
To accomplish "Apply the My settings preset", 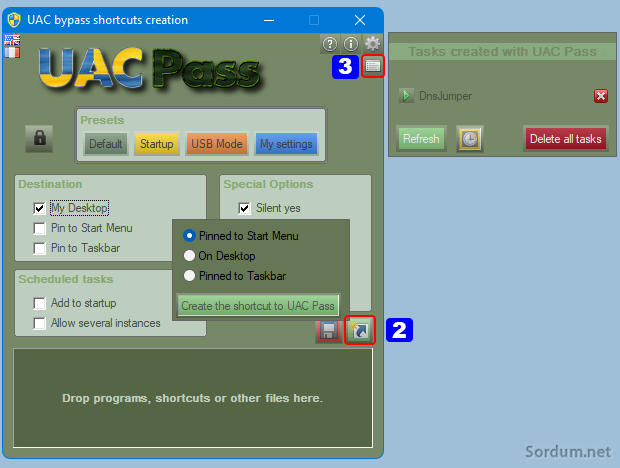I will (x=286, y=144).
